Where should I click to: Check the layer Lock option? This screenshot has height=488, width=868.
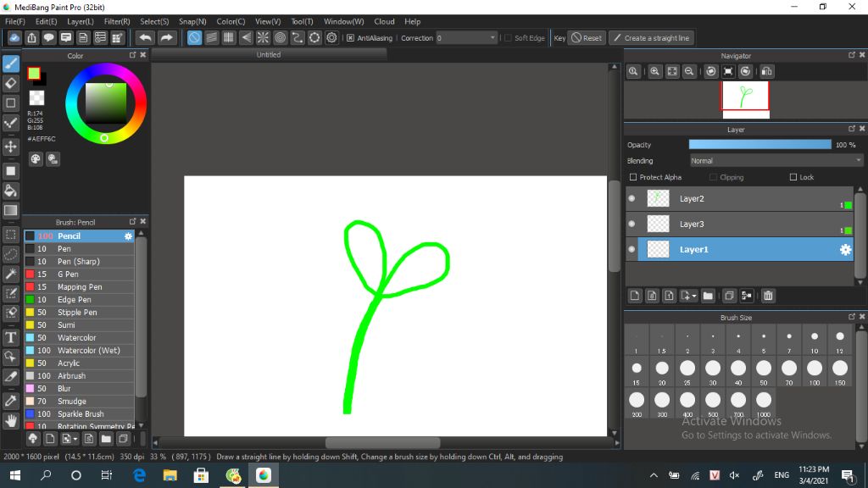[x=793, y=177]
